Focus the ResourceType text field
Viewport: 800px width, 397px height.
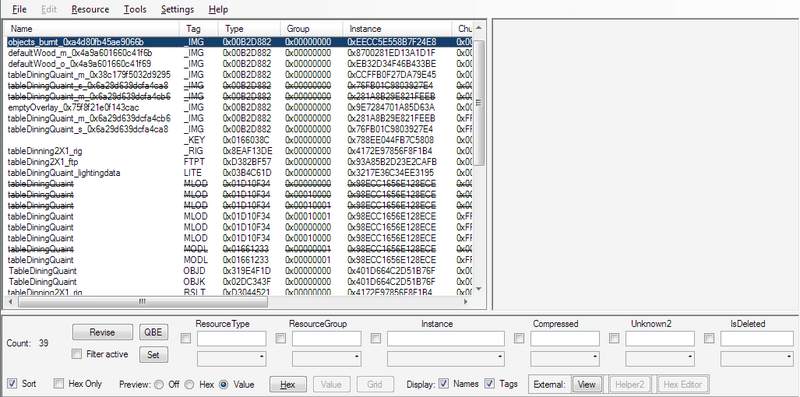click(232, 338)
